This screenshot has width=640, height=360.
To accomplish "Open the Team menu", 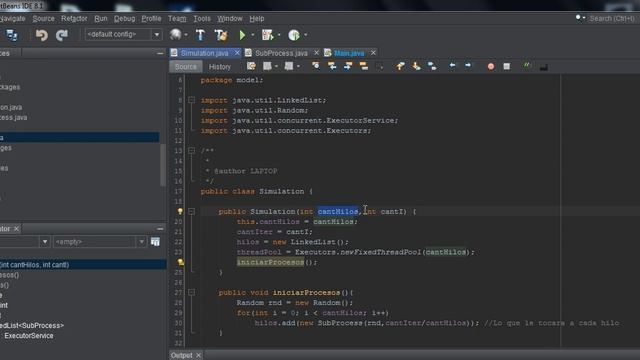I will (x=177, y=19).
